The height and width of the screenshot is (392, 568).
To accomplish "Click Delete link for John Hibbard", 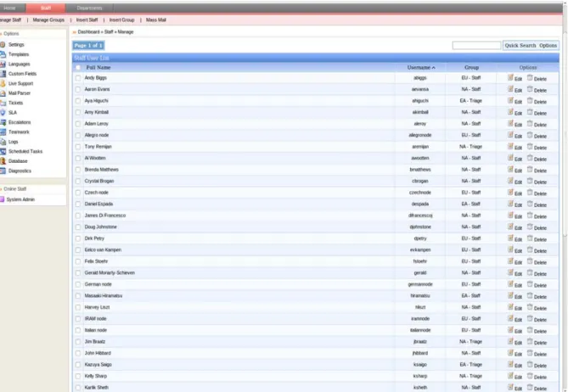I will coord(540,355).
